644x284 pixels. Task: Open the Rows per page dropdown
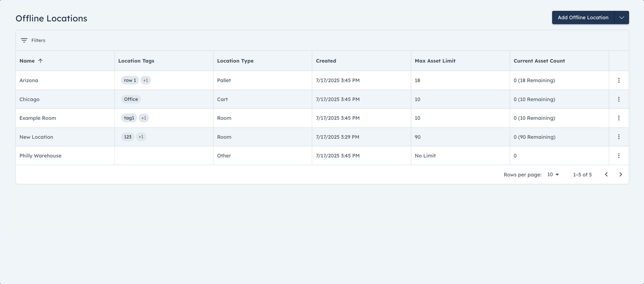553,175
